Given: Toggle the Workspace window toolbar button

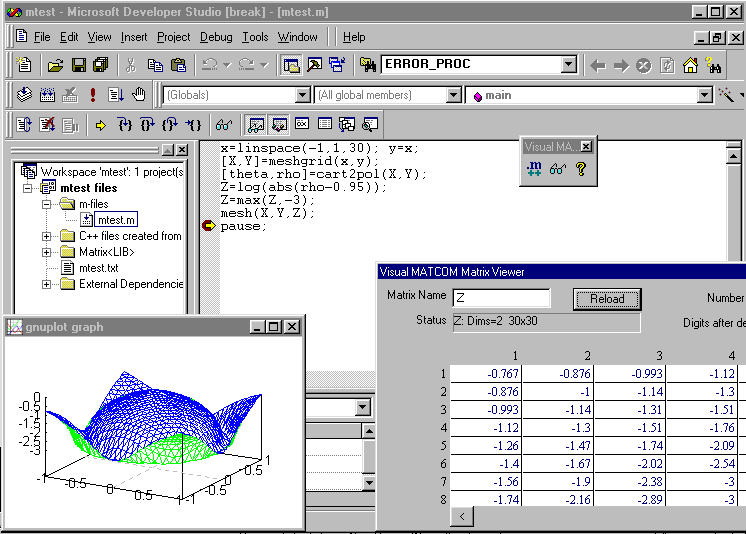Looking at the screenshot, I should (x=291, y=65).
